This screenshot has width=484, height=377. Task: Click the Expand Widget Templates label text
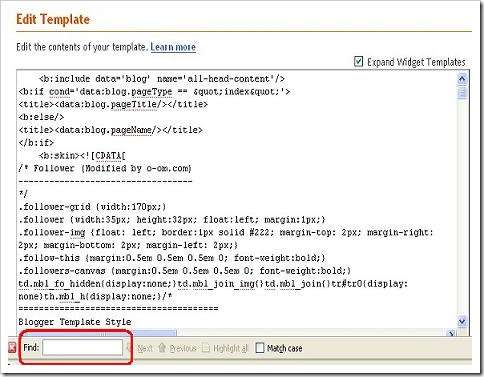click(x=416, y=62)
